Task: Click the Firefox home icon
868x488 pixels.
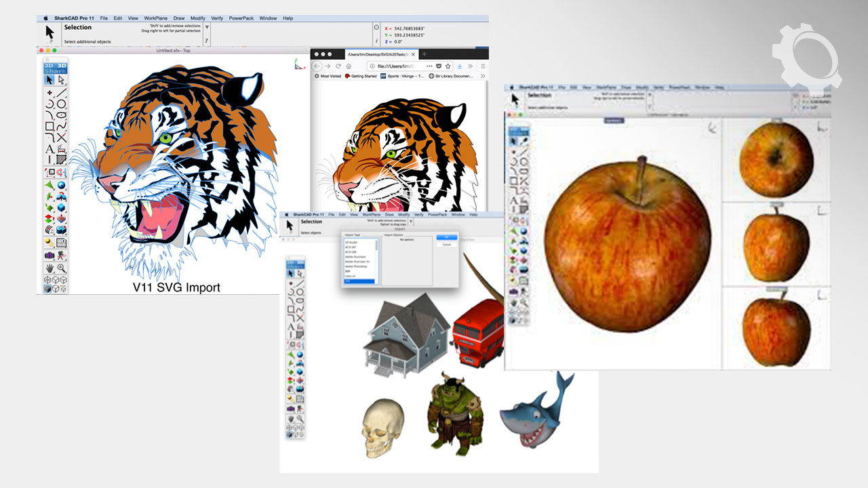Action: (349, 66)
